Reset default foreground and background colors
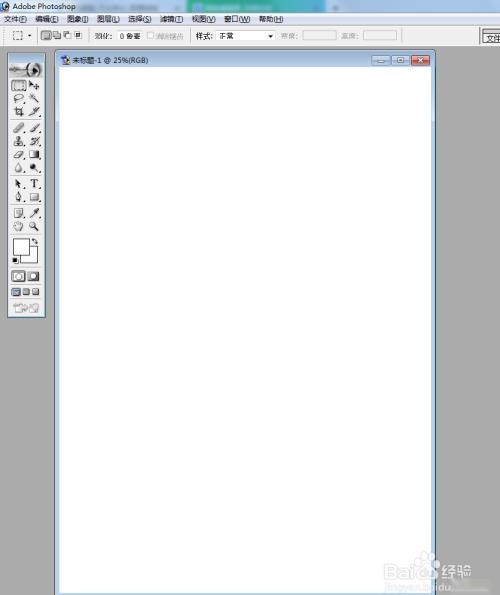 click(x=15, y=260)
